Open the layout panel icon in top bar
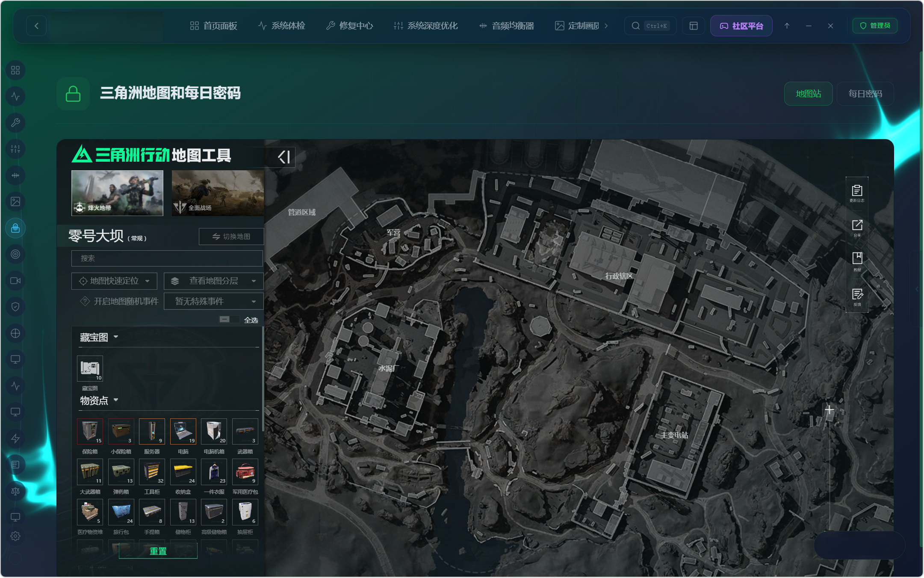Screen dimensions: 924x578 694,26
